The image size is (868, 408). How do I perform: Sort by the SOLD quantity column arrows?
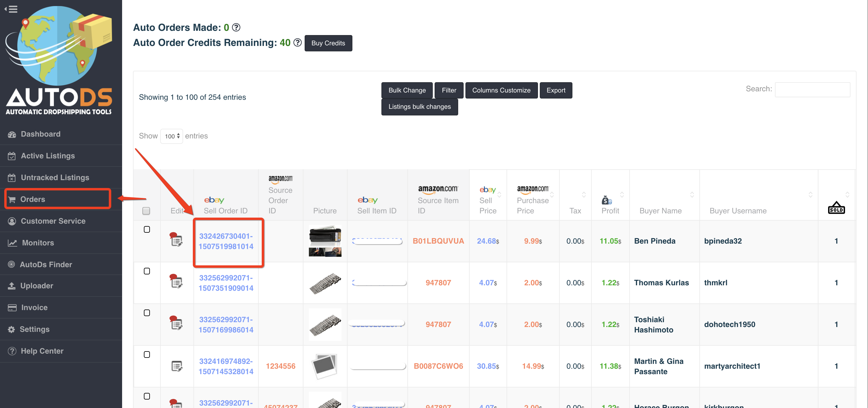pos(847,195)
